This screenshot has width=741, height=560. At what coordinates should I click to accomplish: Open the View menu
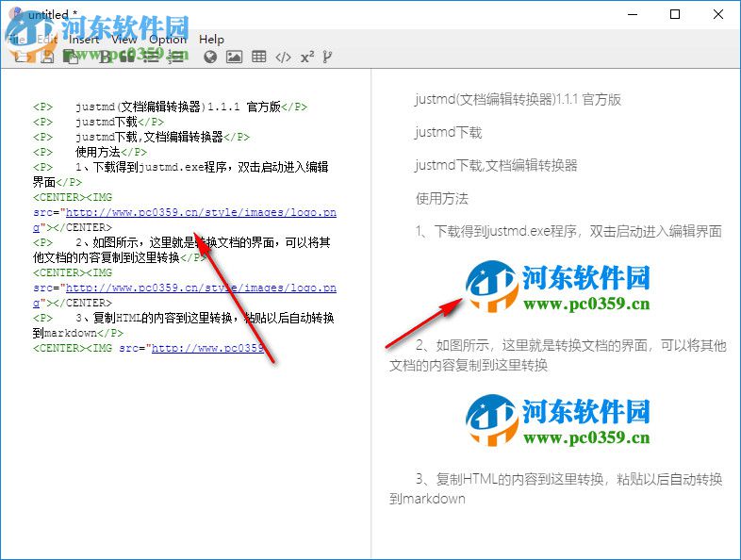point(124,40)
